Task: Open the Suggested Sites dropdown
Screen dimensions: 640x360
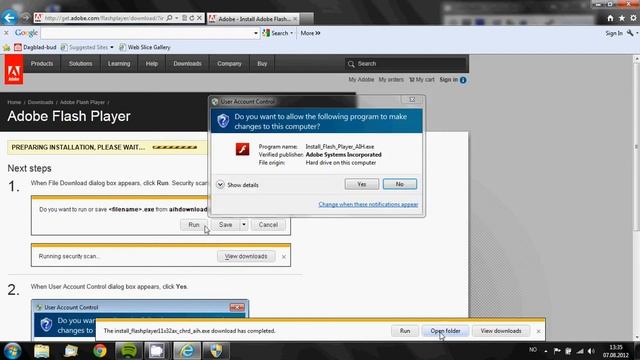Action: 112,47
